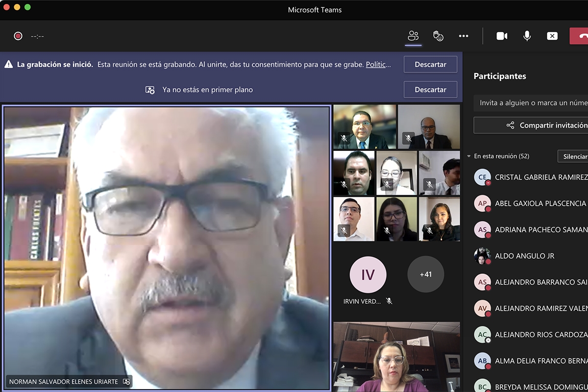Click the Participantes panel heading
Image resolution: width=588 pixels, height=392 pixels.
point(500,76)
